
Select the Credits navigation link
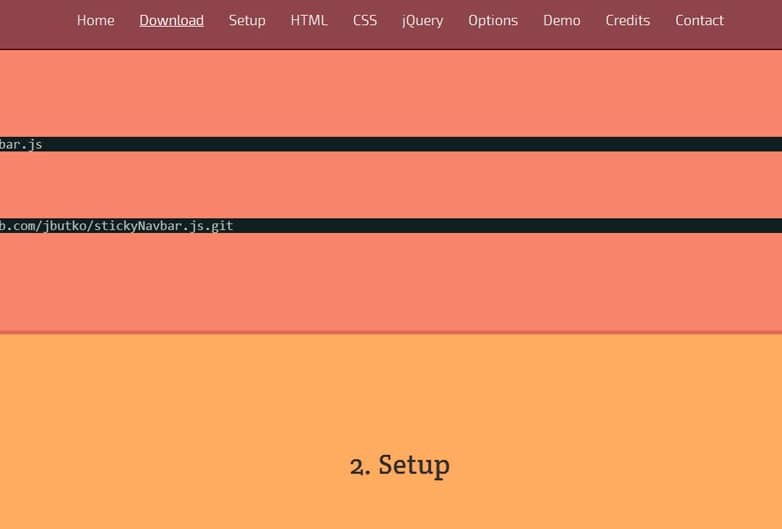point(627,20)
